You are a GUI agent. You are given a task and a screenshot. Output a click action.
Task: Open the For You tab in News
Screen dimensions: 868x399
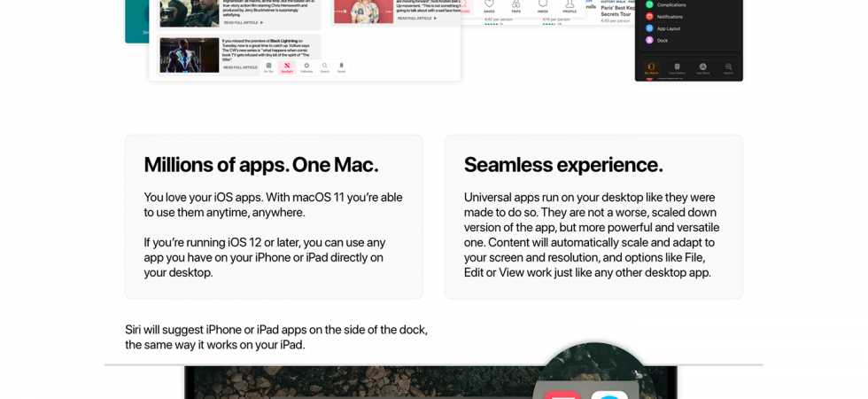click(268, 67)
